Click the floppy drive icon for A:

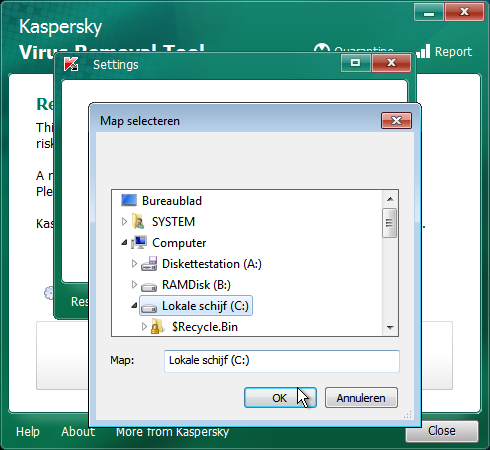click(x=149, y=264)
